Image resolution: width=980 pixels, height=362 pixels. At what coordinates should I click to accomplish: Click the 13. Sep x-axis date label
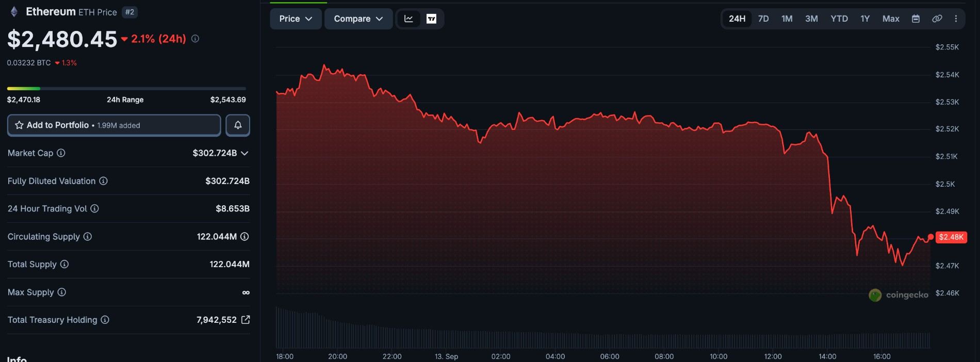click(446, 356)
